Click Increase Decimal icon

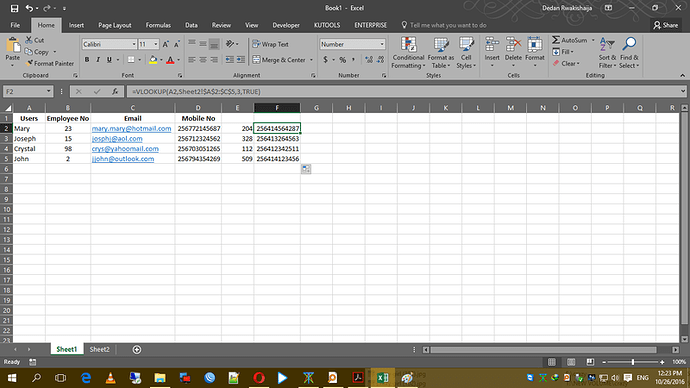[x=369, y=60]
